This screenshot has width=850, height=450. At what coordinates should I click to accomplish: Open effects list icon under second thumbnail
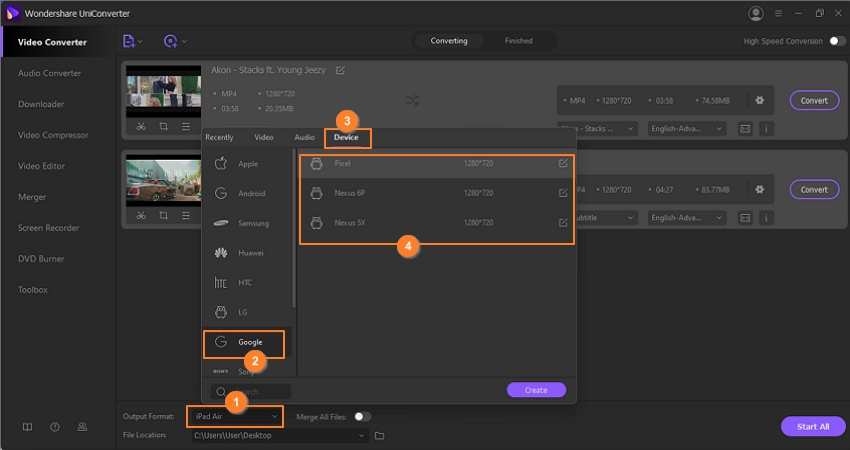click(186, 215)
